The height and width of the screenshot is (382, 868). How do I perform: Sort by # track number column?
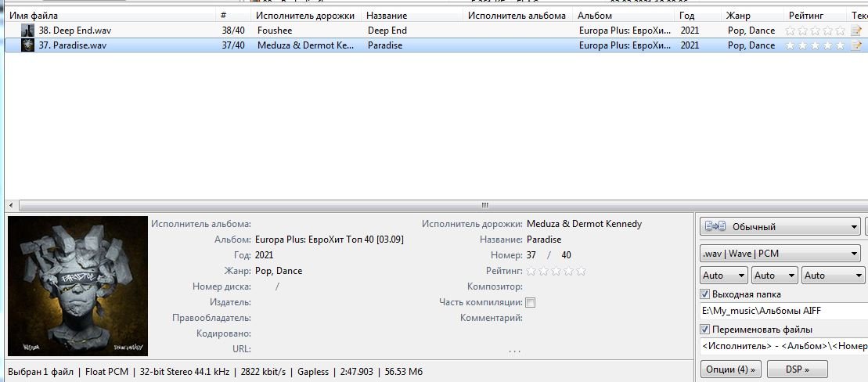click(233, 16)
